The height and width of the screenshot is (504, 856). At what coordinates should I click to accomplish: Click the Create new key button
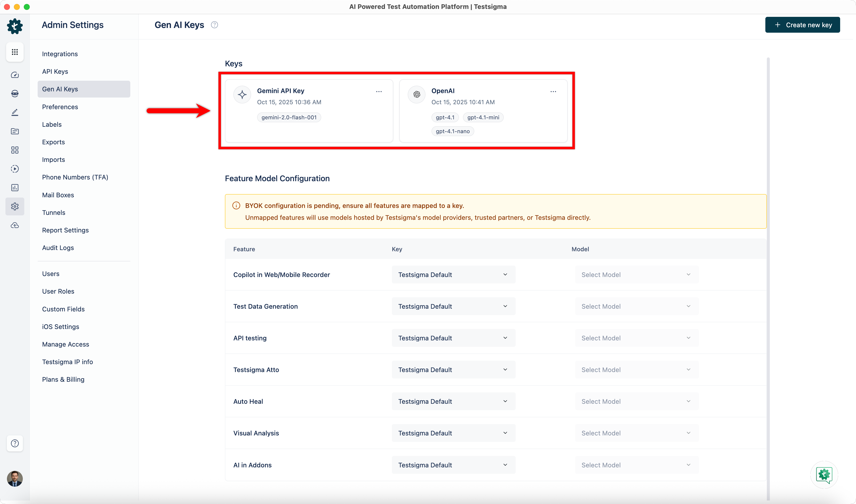click(802, 25)
